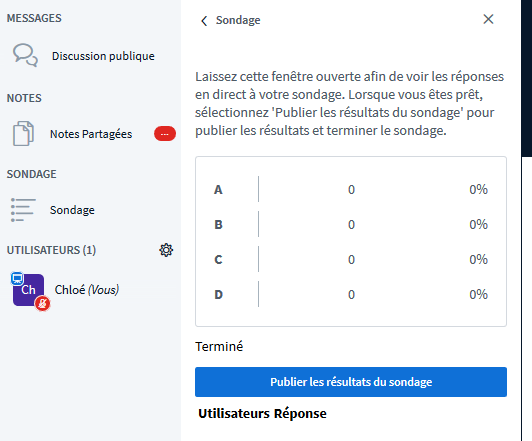Viewport: 532px width, 441px height.
Task: Close the Sondage panel with X
Action: pyautogui.click(x=488, y=19)
